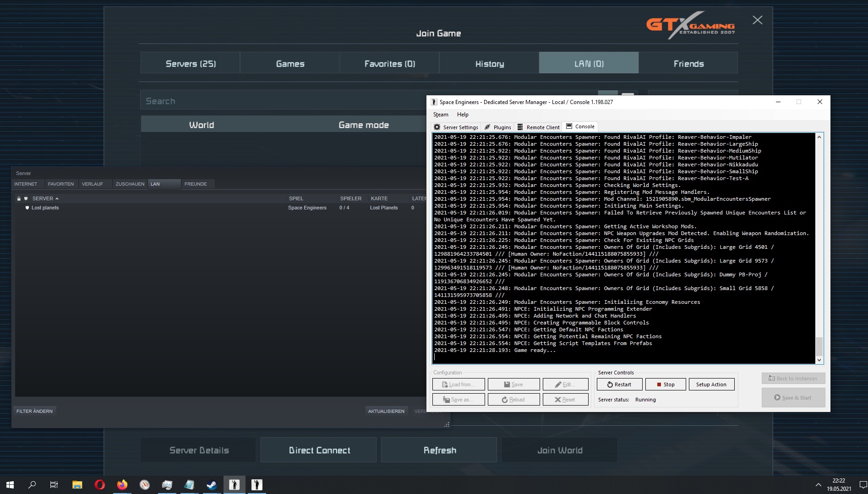Open the Plugins tab
868x494 pixels.
[498, 127]
